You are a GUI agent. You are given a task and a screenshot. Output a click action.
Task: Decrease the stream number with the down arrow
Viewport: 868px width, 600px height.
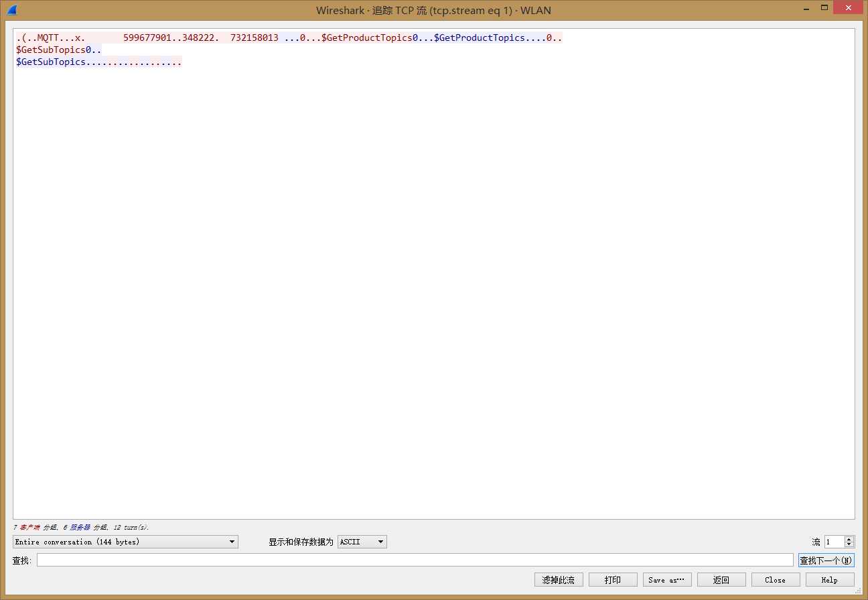tap(849, 544)
